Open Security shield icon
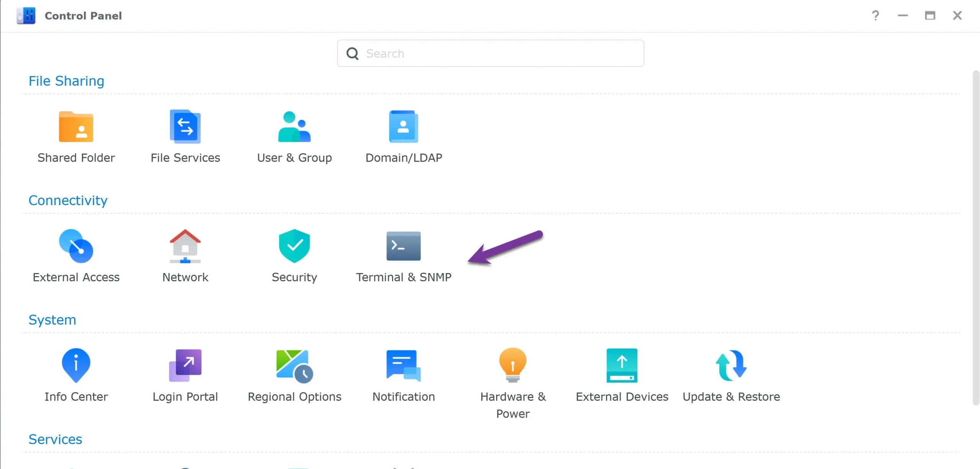 [294, 247]
